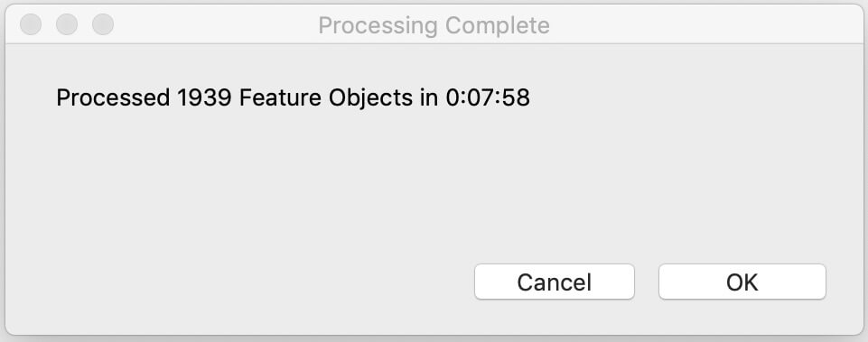This screenshot has height=342, width=868.
Task: Click the word Feature in the message
Action: click(280, 98)
